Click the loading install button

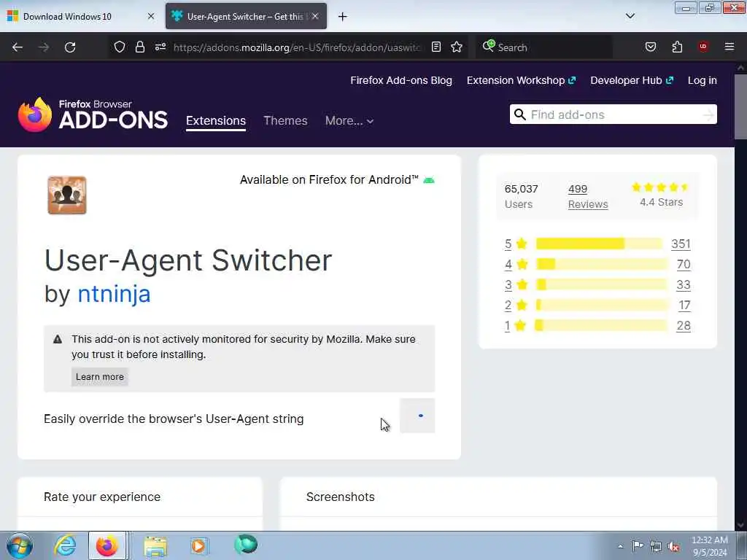(x=417, y=416)
